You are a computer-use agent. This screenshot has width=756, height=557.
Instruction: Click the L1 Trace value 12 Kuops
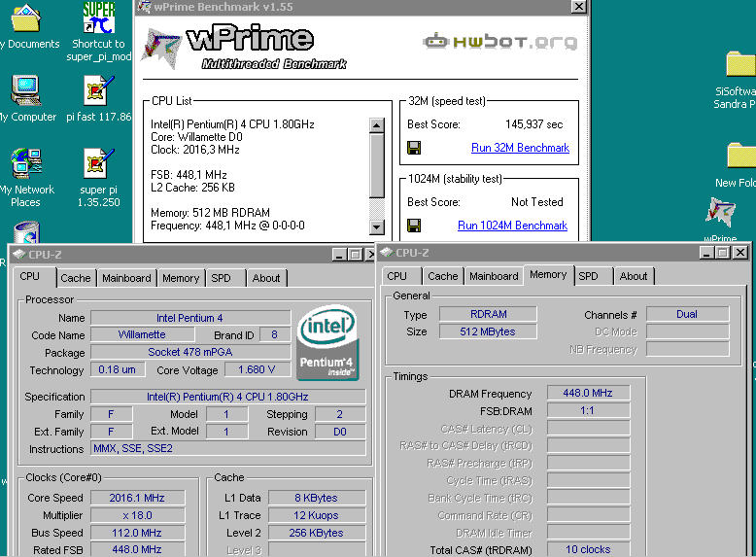tap(317, 515)
